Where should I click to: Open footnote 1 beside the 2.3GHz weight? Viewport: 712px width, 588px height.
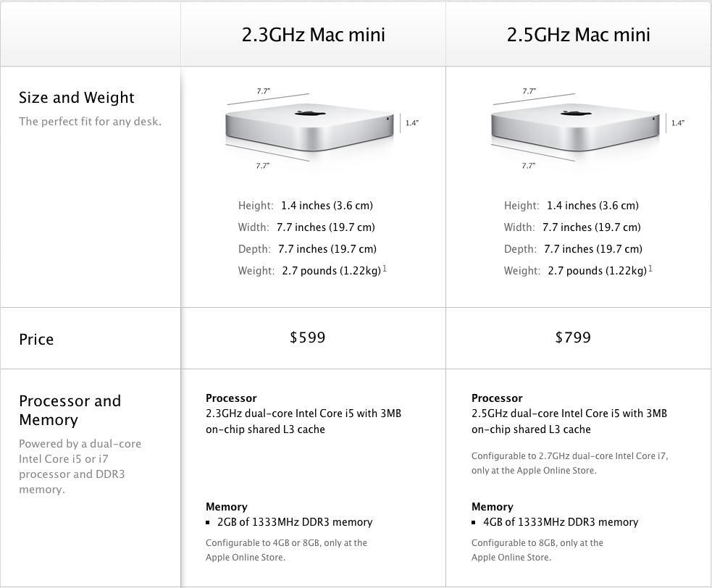pyautogui.click(x=385, y=269)
